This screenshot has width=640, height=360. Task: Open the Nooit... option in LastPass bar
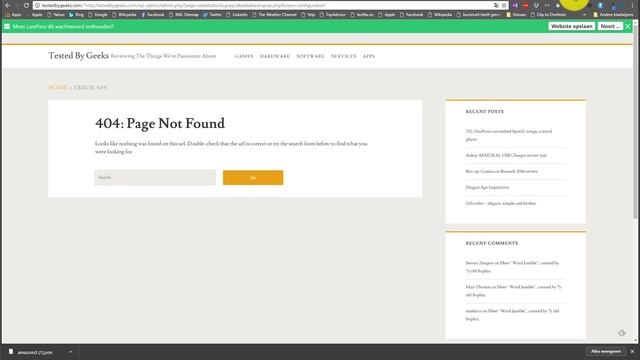click(x=610, y=26)
